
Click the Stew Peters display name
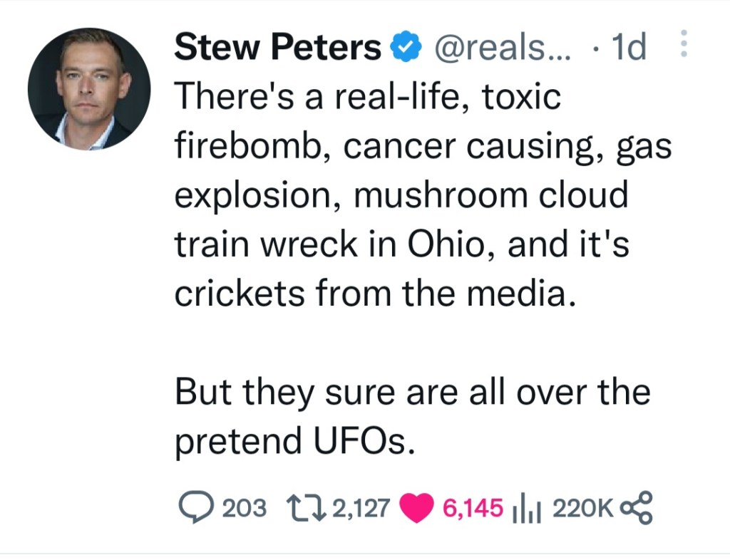pyautogui.click(x=278, y=48)
